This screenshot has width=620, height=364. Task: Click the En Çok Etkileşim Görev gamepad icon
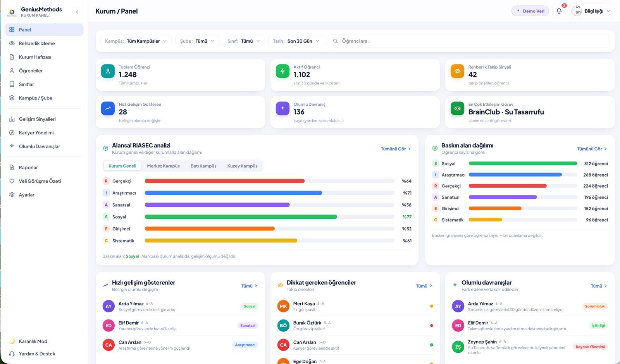pos(457,108)
